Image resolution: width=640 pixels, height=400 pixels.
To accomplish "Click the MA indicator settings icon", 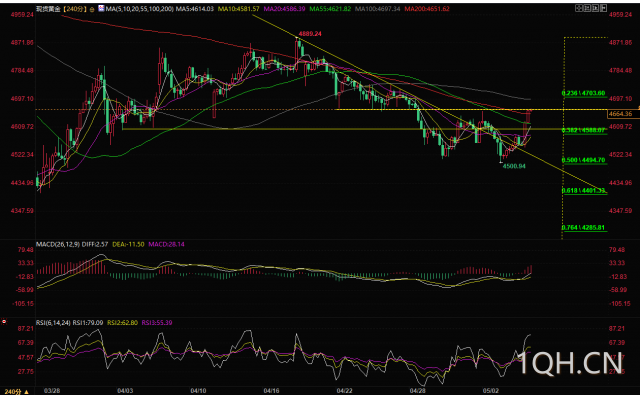I will click(x=101, y=9).
